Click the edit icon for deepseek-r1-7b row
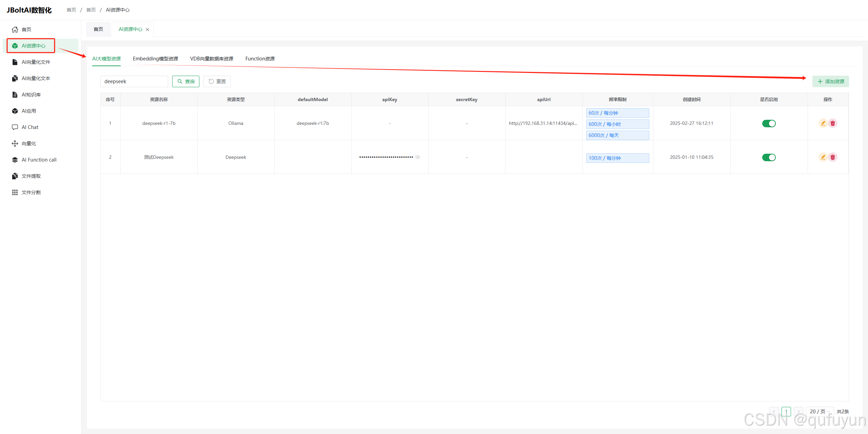This screenshot has height=434, width=868. coord(823,123)
